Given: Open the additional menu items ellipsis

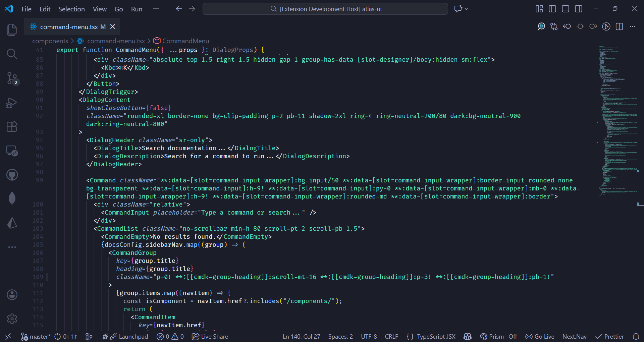Looking at the screenshot, I should point(156,9).
